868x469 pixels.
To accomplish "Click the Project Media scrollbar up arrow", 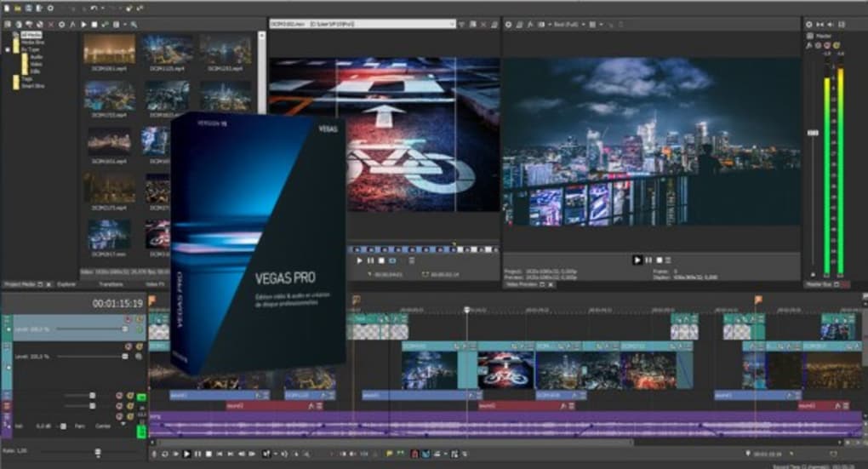I will pos(261,35).
